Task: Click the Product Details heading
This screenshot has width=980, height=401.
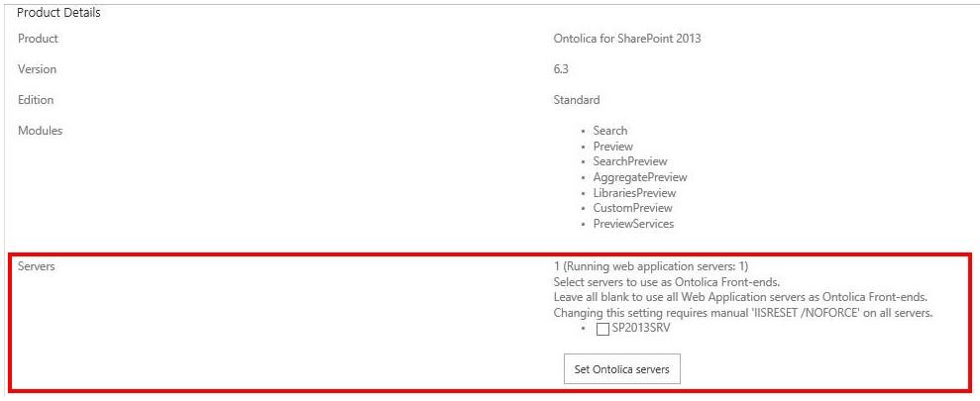Action: pyautogui.click(x=58, y=13)
